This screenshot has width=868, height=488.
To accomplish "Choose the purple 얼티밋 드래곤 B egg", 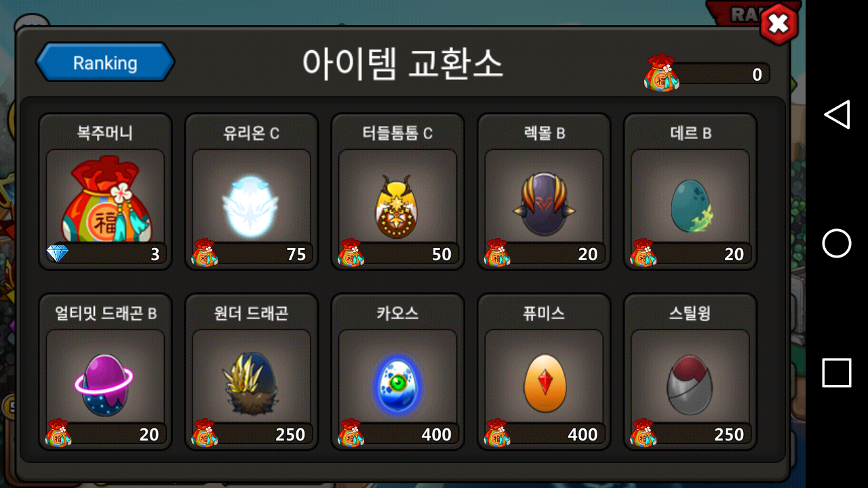I will pyautogui.click(x=104, y=384).
